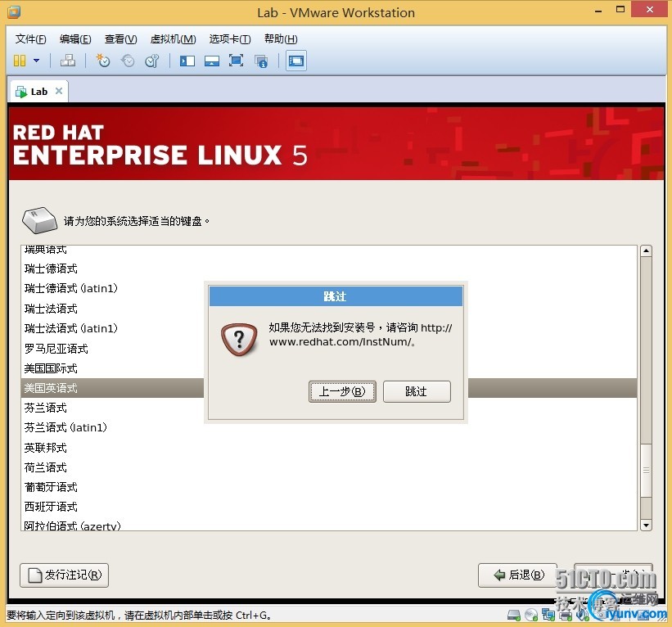
Task: Select 瑞士法语式 (latin1) keyboard layout
Action: point(329,328)
